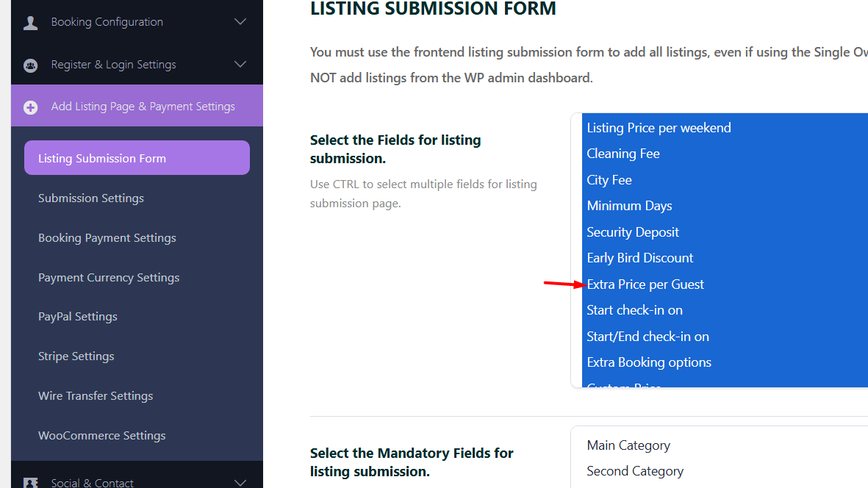Screen dimensions: 868x488
Task: Click the Booking Configuration user icon
Action: coord(31,22)
